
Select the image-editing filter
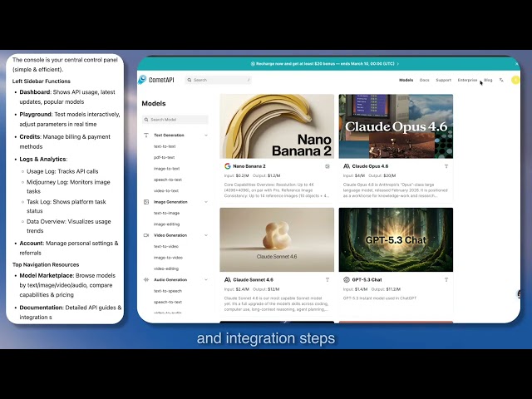[166, 224]
